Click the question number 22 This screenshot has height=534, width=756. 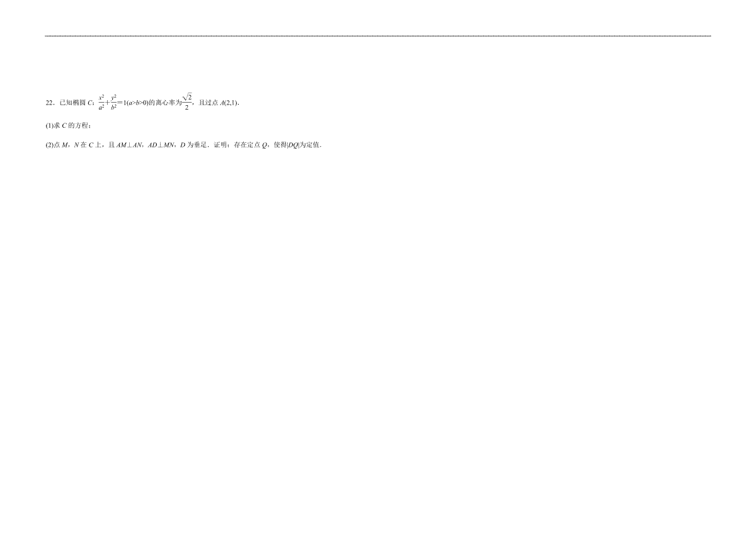pos(49,103)
